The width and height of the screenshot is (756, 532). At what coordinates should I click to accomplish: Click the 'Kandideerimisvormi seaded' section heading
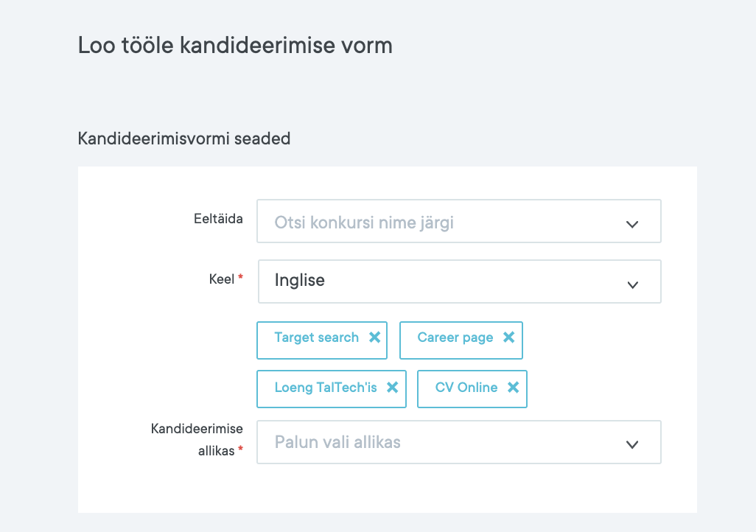coord(184,139)
